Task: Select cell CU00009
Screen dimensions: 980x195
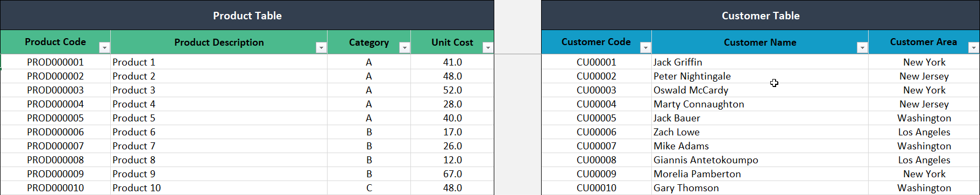Action: point(596,174)
